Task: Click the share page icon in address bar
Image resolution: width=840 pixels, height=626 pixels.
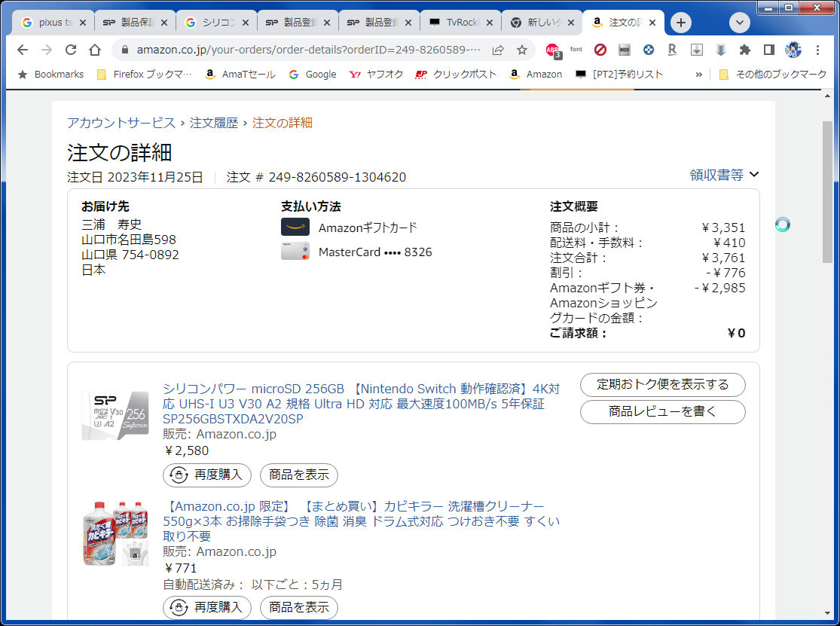Action: click(498, 50)
